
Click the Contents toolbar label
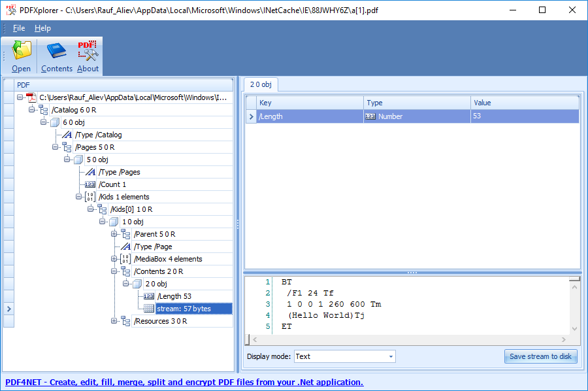click(x=57, y=69)
